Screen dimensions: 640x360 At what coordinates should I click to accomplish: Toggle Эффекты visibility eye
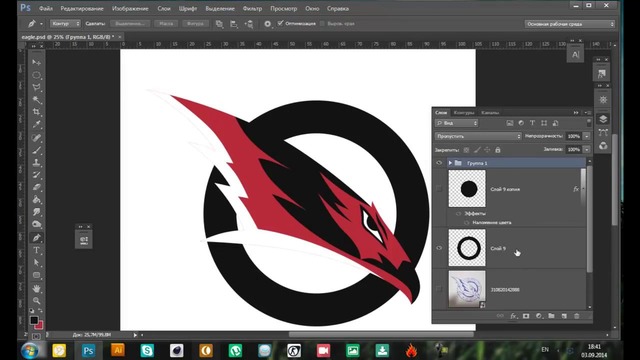(458, 213)
